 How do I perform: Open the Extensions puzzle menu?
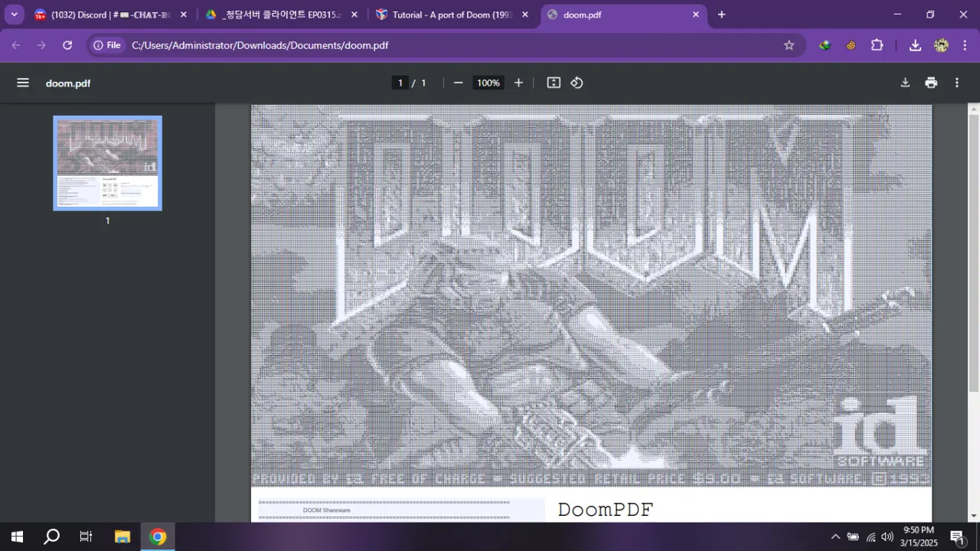point(877,45)
